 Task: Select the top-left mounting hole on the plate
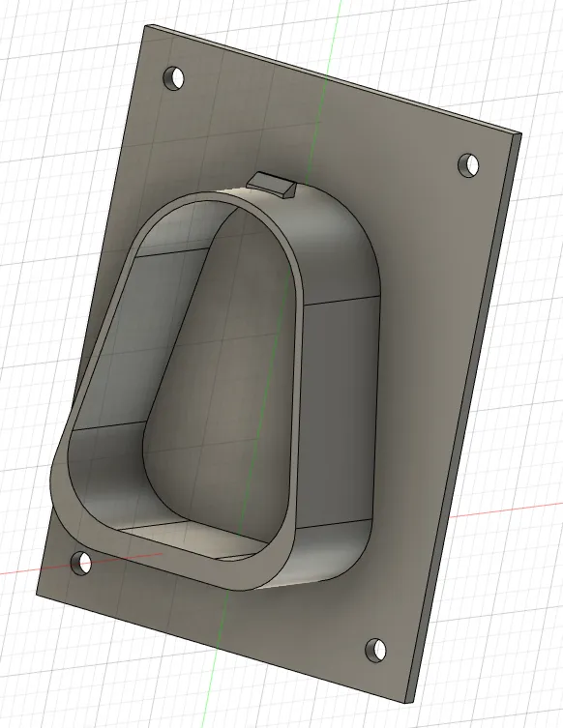pyautogui.click(x=174, y=78)
